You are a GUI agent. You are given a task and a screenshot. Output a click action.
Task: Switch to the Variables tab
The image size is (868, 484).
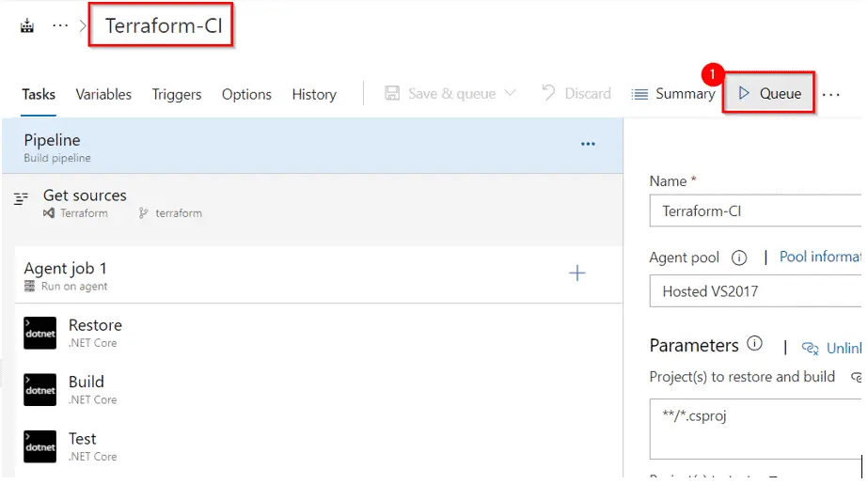point(103,94)
